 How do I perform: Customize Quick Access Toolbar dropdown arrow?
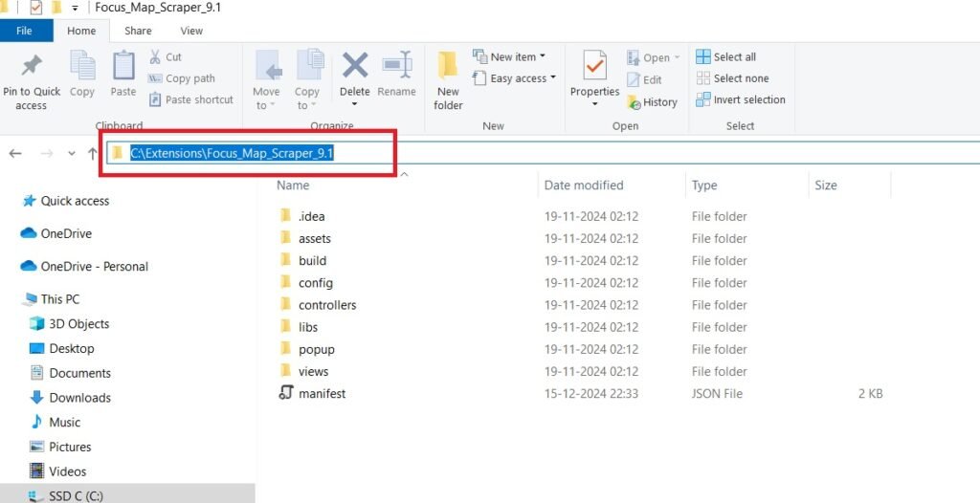click(75, 8)
